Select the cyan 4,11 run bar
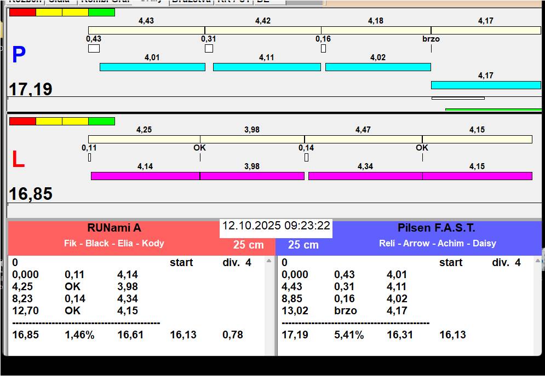 click(267, 67)
